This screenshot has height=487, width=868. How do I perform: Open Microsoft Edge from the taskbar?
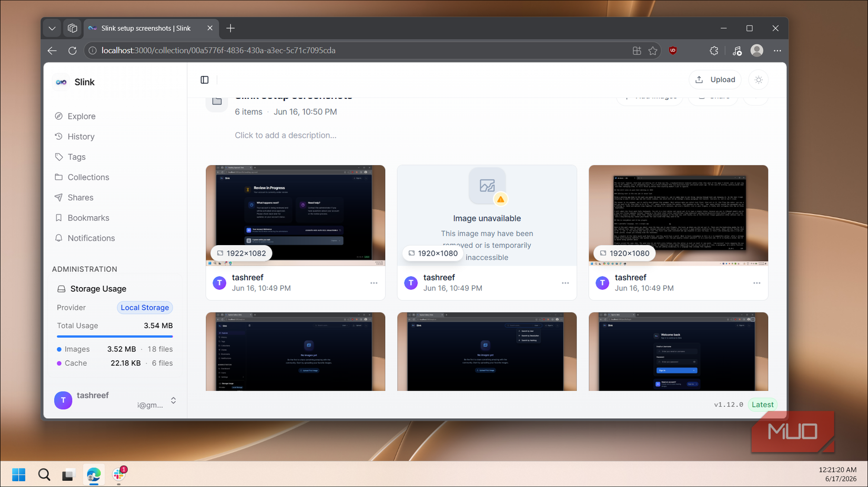click(94, 475)
